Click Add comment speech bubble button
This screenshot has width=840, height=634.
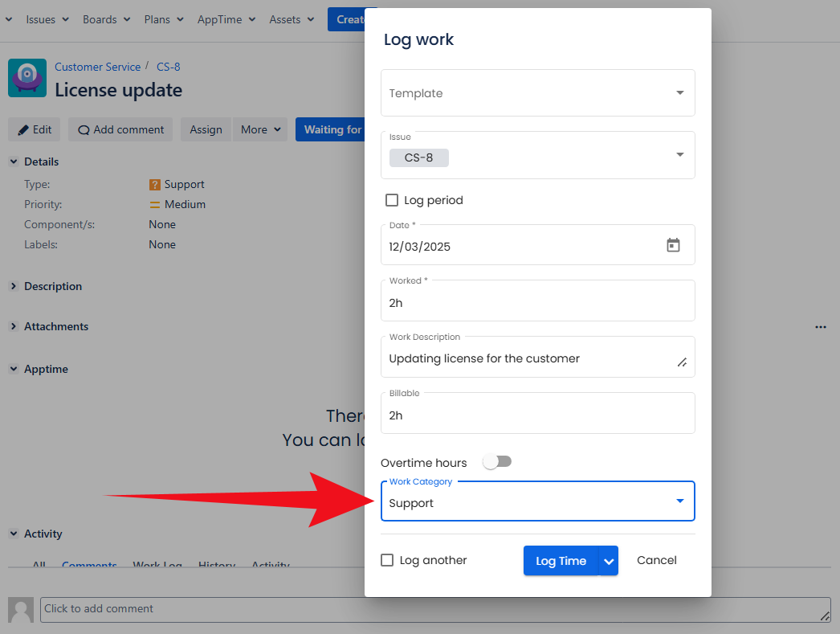click(x=120, y=129)
